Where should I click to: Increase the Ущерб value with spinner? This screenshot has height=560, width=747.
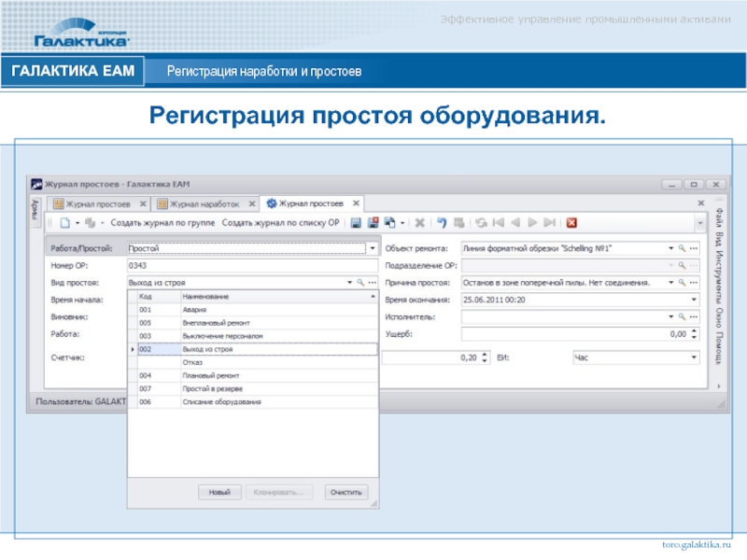coord(695,330)
